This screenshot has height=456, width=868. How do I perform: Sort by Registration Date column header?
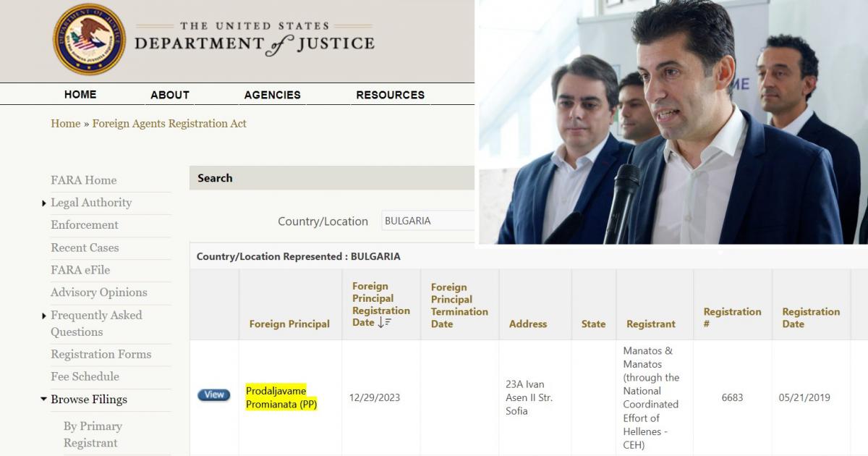(811, 318)
